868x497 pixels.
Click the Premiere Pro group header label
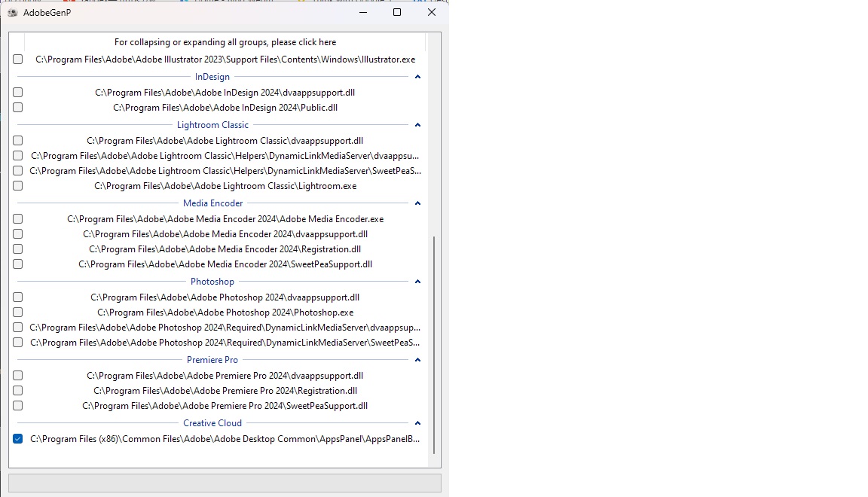click(212, 360)
